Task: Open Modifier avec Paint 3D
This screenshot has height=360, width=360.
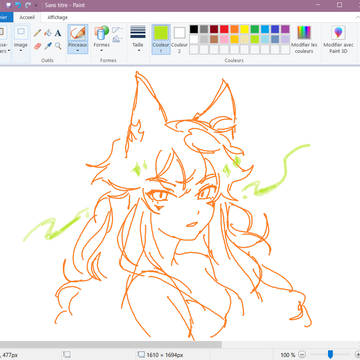Action: click(x=338, y=39)
